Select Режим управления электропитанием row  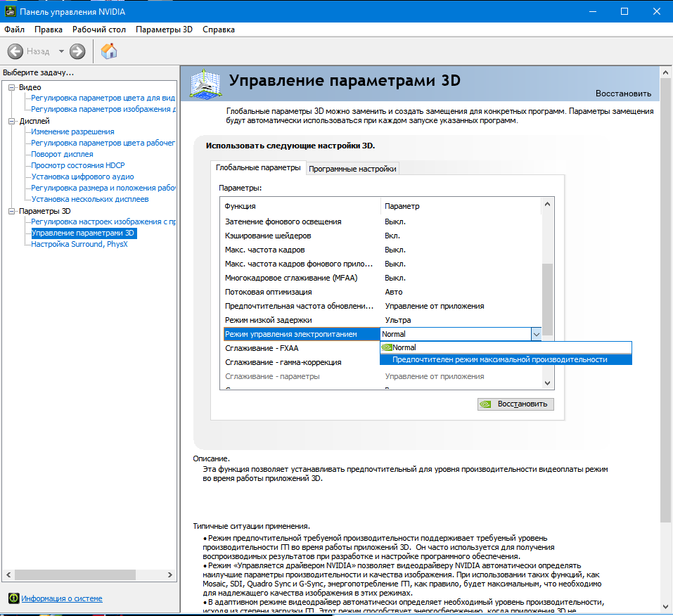pyautogui.click(x=302, y=334)
